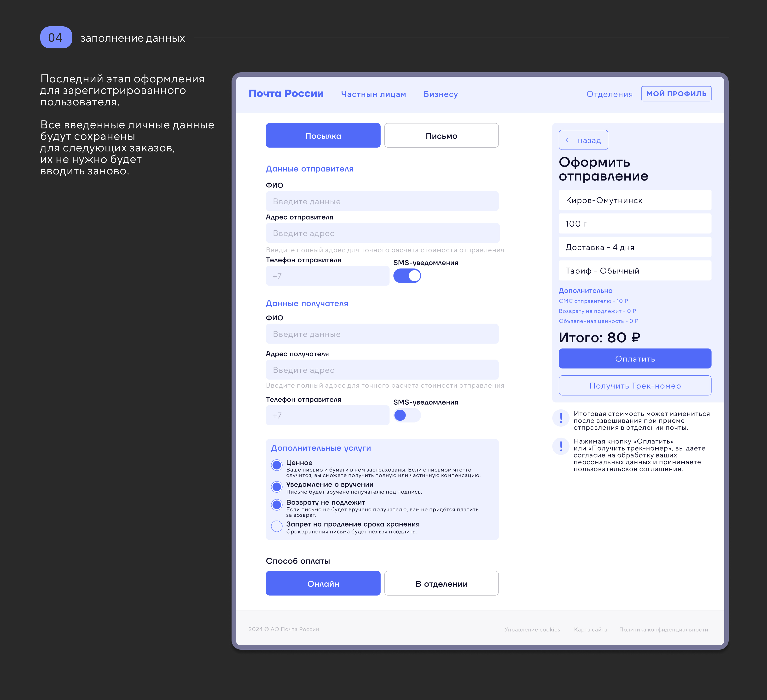
Task: Click the Почта России logo
Action: click(x=286, y=93)
